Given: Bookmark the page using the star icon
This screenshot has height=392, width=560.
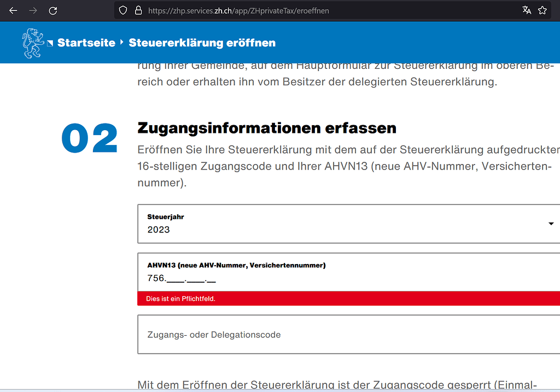Looking at the screenshot, I should click(x=542, y=10).
